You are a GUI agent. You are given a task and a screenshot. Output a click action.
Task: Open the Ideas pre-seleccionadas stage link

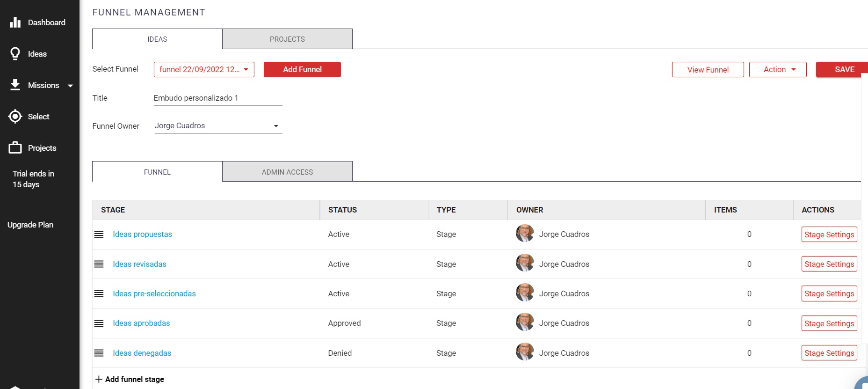154,294
